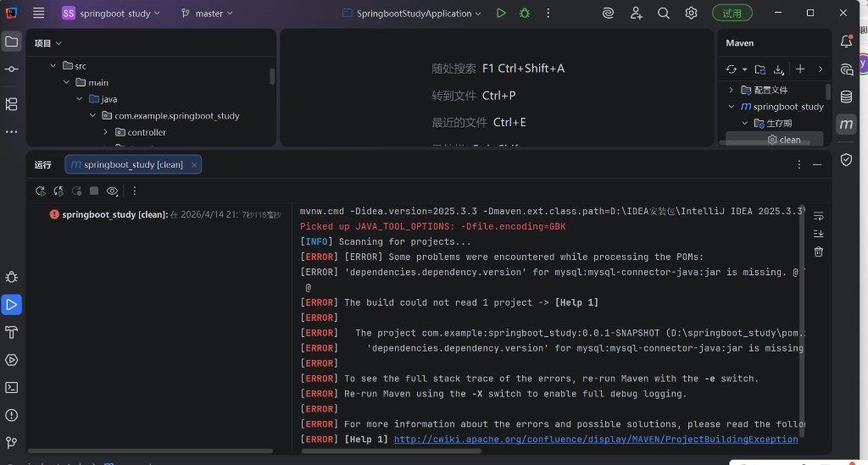Open the main hamburger menu
This screenshot has width=868, height=465.
[38, 14]
